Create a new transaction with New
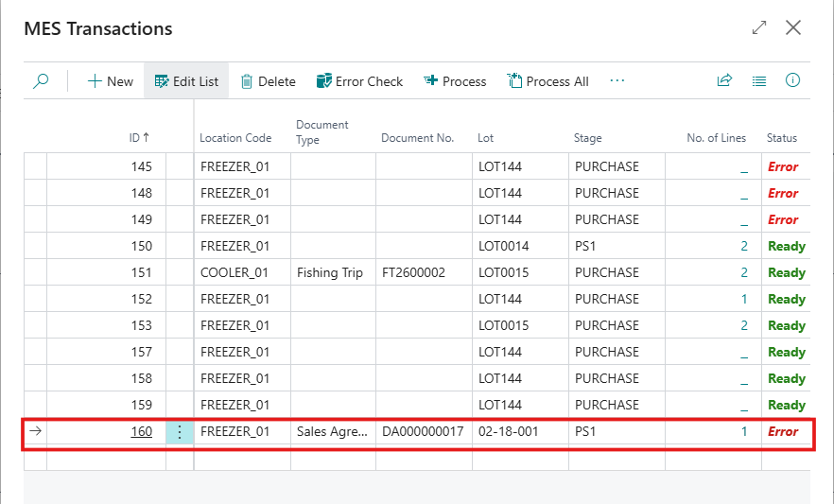The width and height of the screenshot is (834, 504). [110, 81]
